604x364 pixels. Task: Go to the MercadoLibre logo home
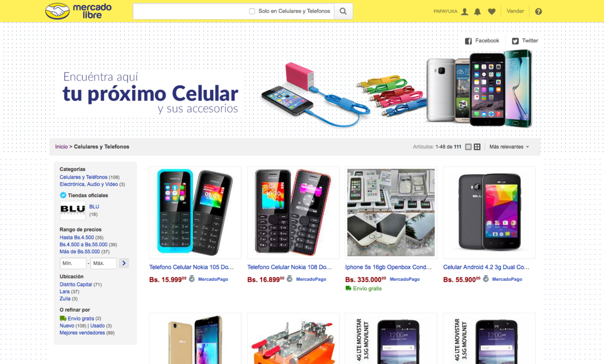[x=78, y=11]
